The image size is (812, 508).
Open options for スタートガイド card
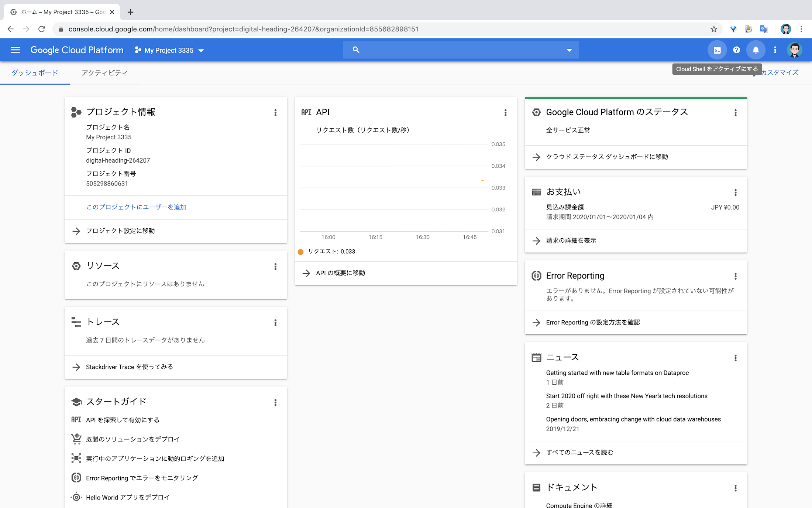point(275,402)
